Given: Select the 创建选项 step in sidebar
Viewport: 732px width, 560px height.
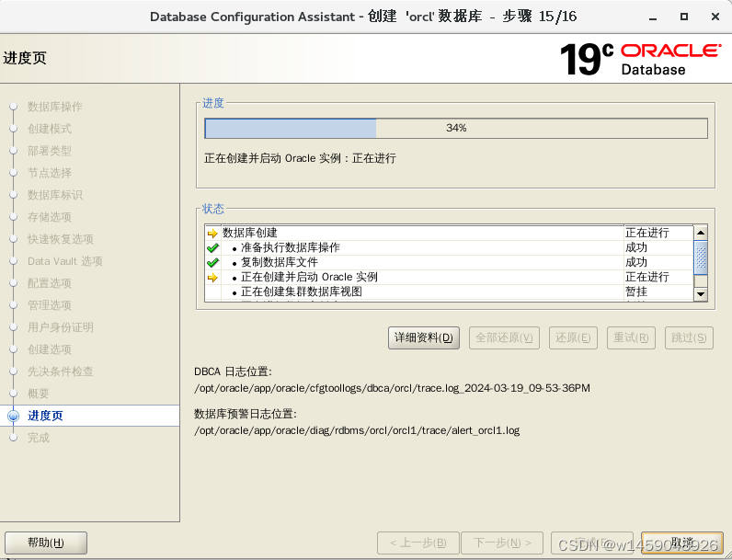Looking at the screenshot, I should pyautogui.click(x=50, y=349).
